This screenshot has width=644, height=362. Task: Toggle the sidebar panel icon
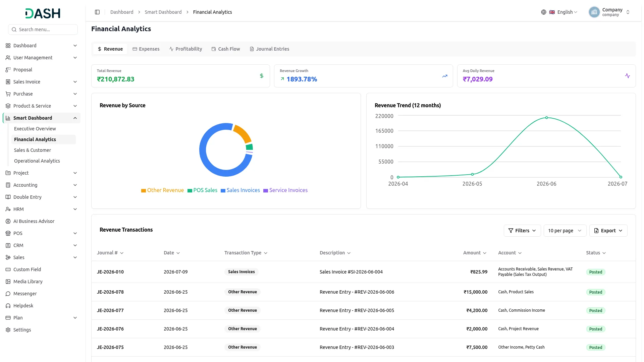[97, 12]
